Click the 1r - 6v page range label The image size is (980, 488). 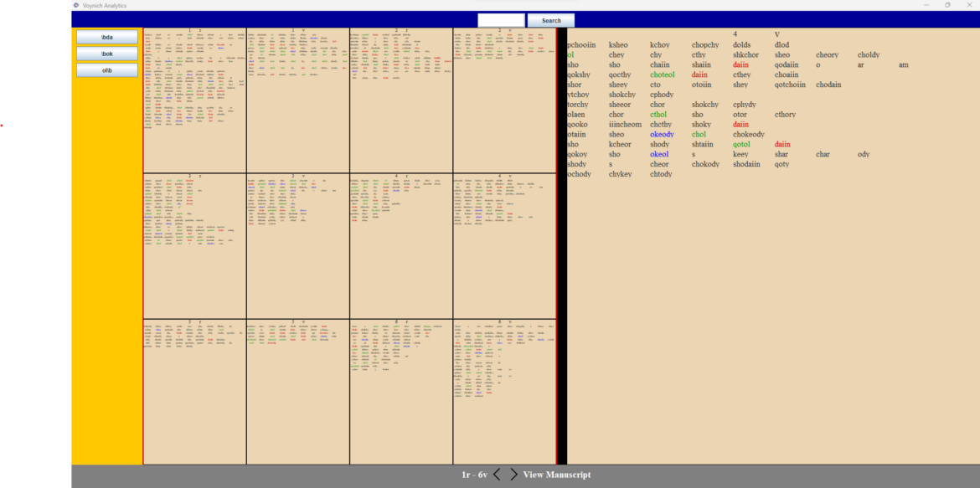(474, 475)
